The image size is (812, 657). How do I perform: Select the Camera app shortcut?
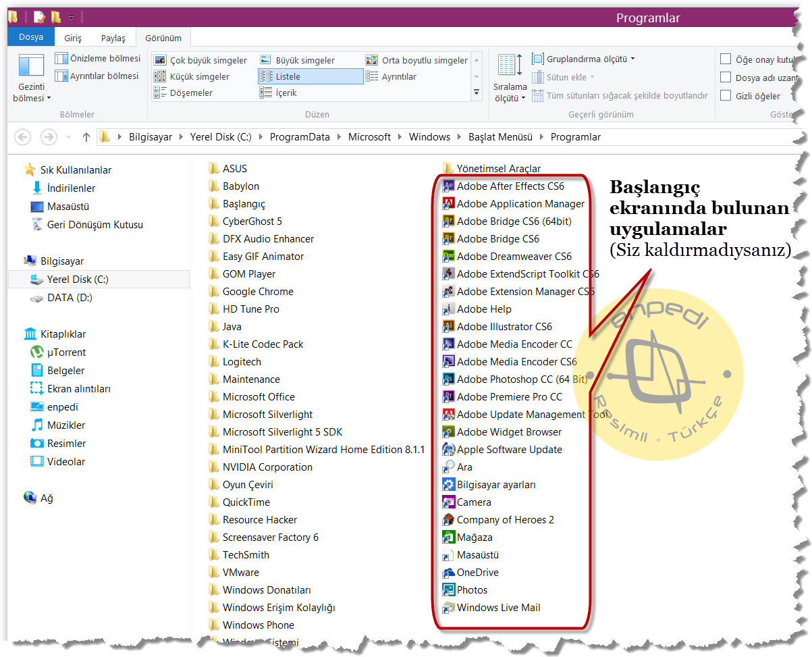coord(466,502)
